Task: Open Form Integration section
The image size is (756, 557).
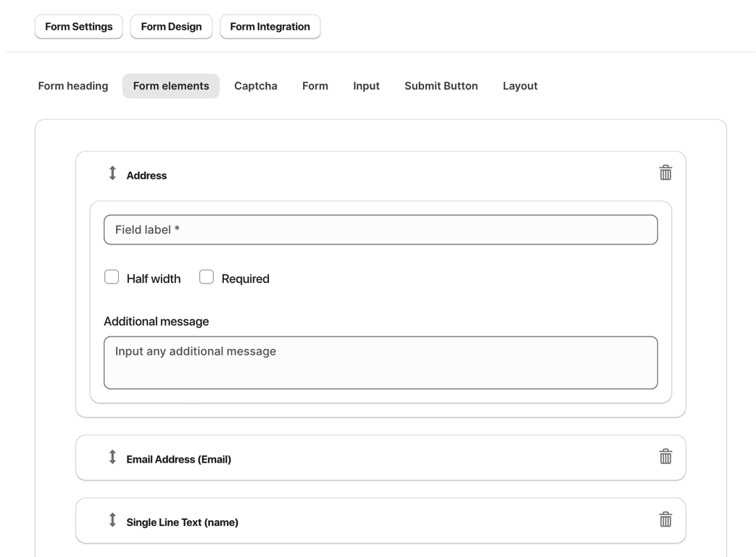Action: point(270,27)
